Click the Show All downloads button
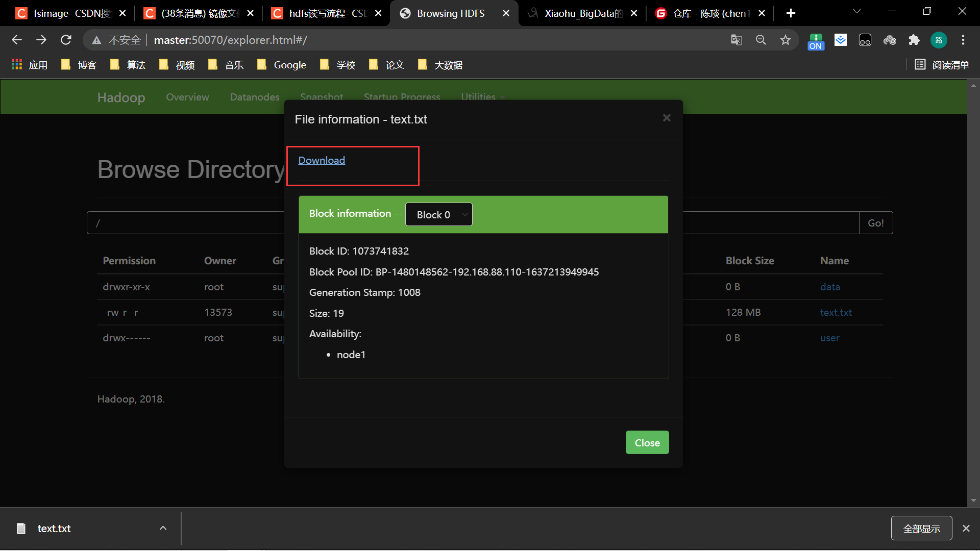This screenshot has width=980, height=551. tap(921, 529)
